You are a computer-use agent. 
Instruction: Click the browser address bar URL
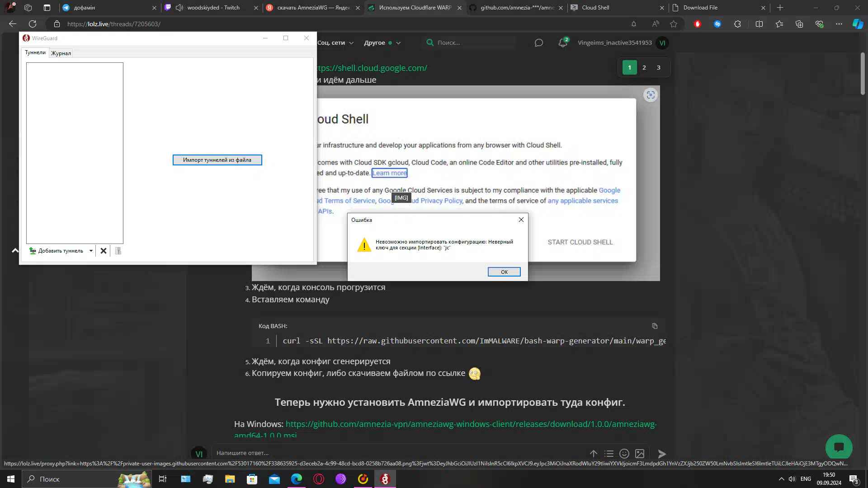coord(114,24)
